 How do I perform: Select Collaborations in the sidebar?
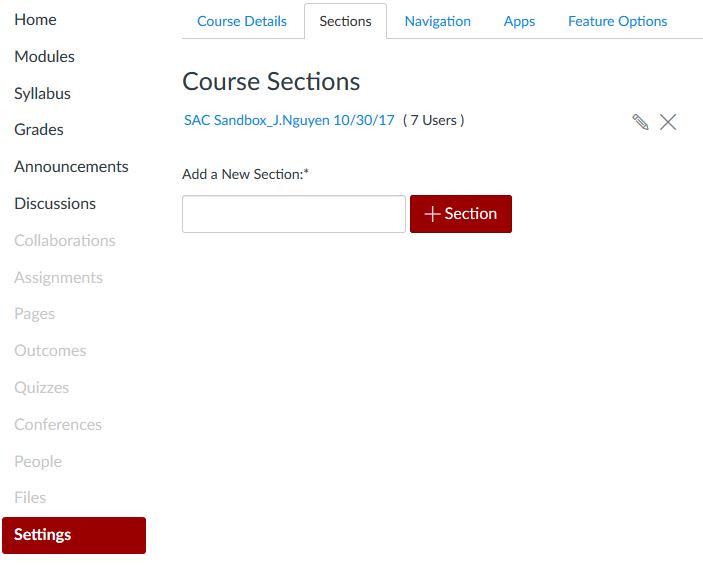65,241
